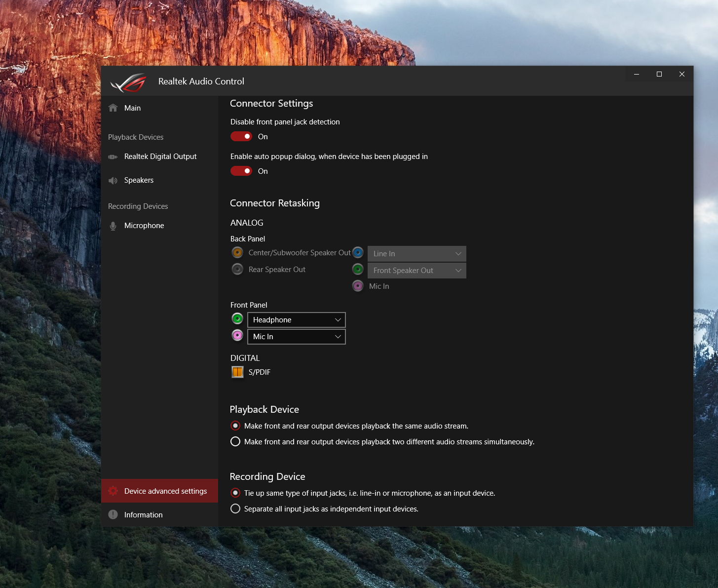Select Separate all input jacks option

[x=235, y=509]
